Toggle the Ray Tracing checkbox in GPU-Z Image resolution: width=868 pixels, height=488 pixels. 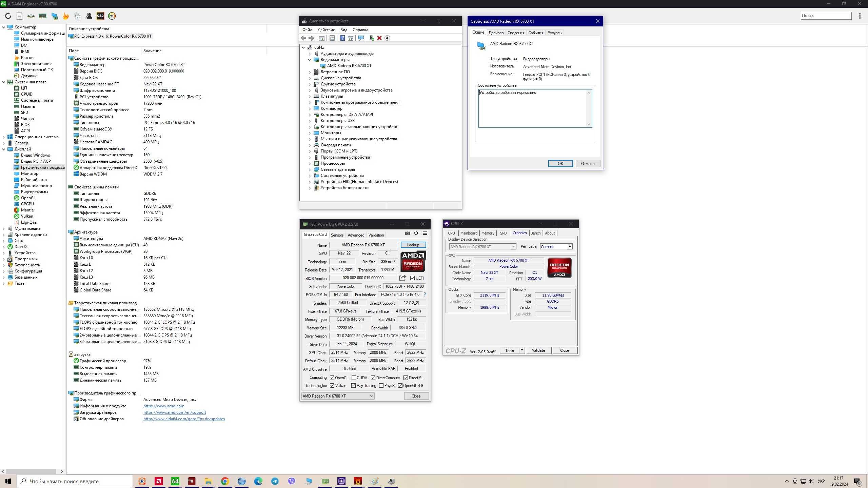click(x=353, y=386)
